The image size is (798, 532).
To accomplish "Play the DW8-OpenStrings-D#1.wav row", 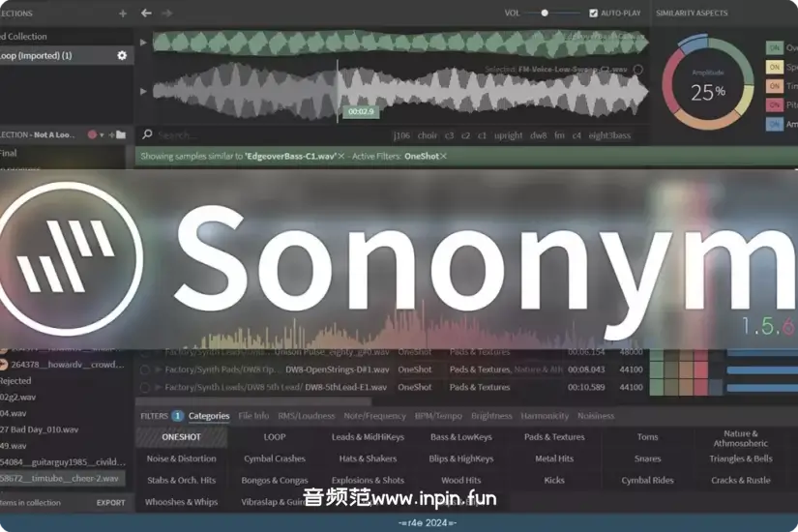I will (x=159, y=369).
